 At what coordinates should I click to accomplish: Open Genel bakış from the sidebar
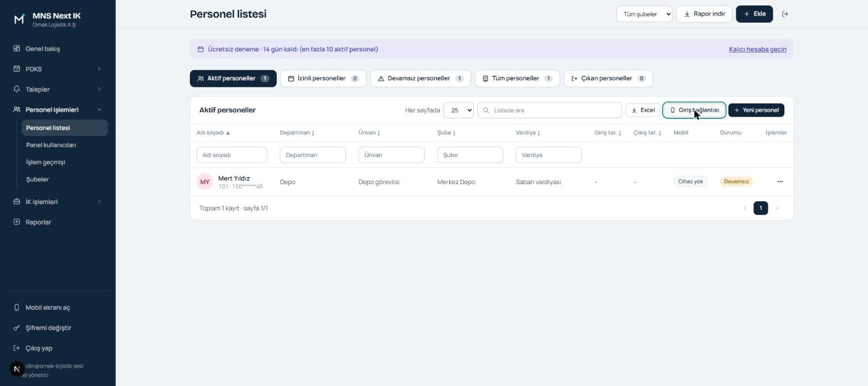tap(58, 49)
